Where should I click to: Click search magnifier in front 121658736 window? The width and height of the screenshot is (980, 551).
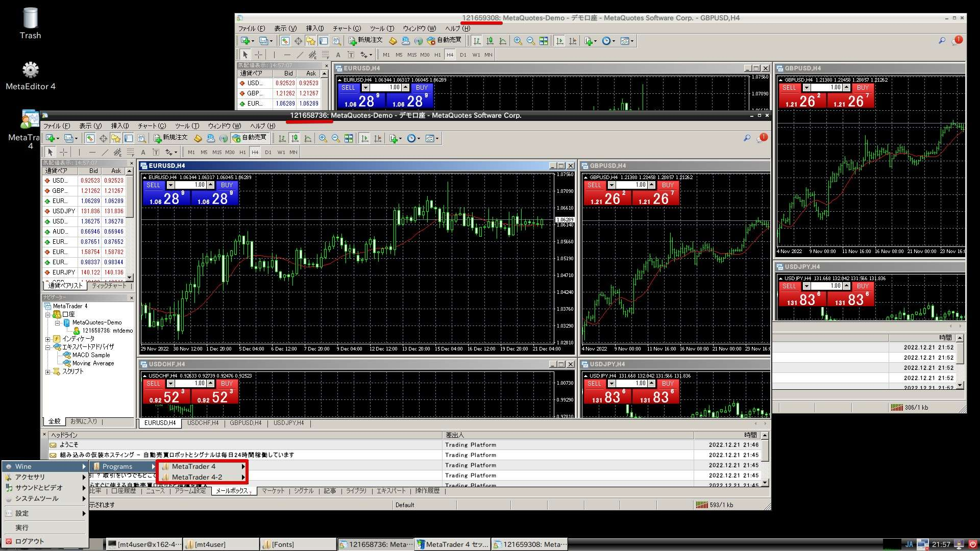tap(747, 138)
